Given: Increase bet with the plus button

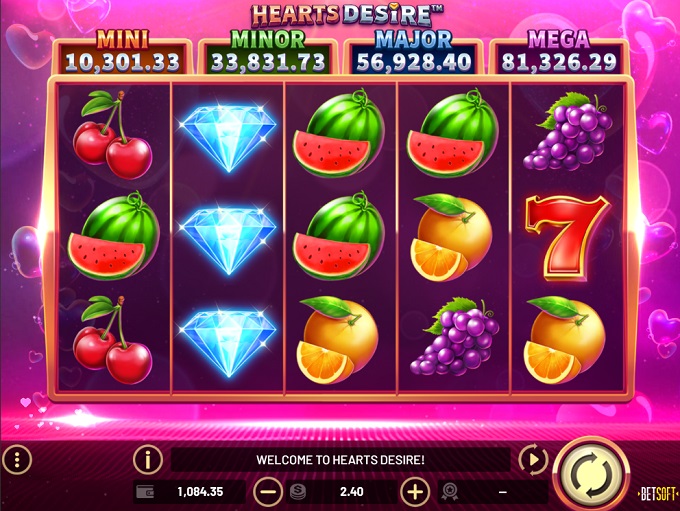Looking at the screenshot, I should pyautogui.click(x=415, y=492).
